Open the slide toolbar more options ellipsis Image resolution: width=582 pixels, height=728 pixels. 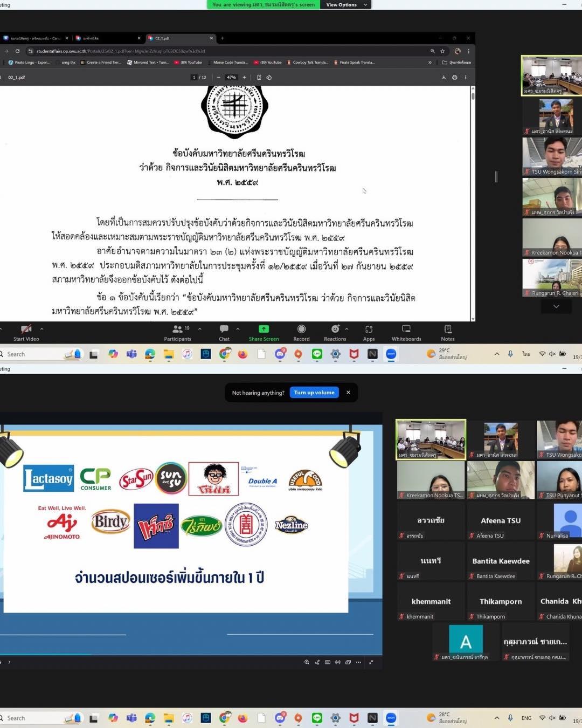358,662
